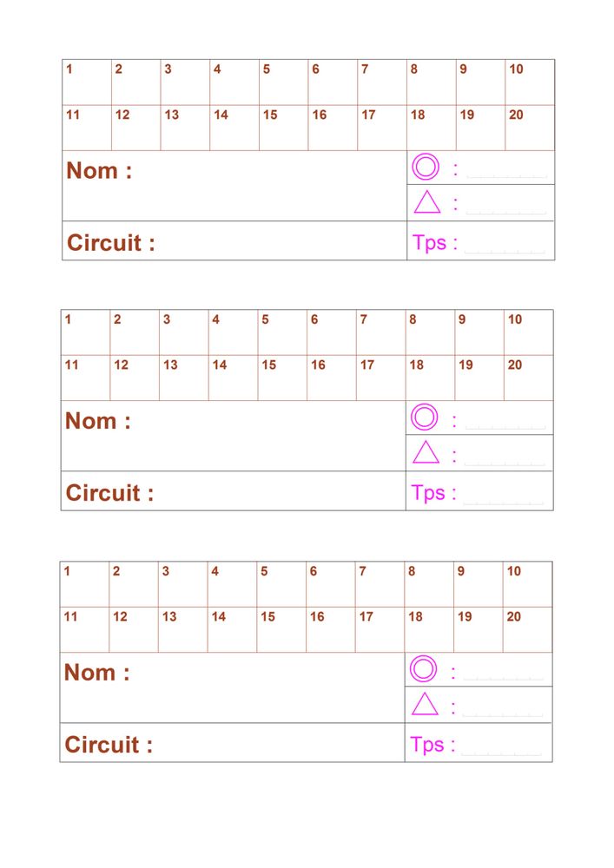Click box number 15 in the bottom card
The height and width of the screenshot is (868, 614).
281,629
